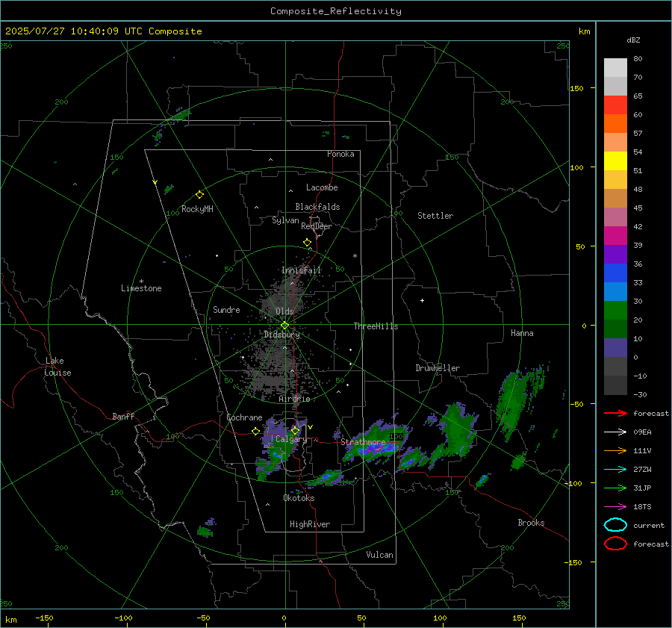Click the Blackfalds town label
This screenshot has width=672, height=628.
click(317, 207)
